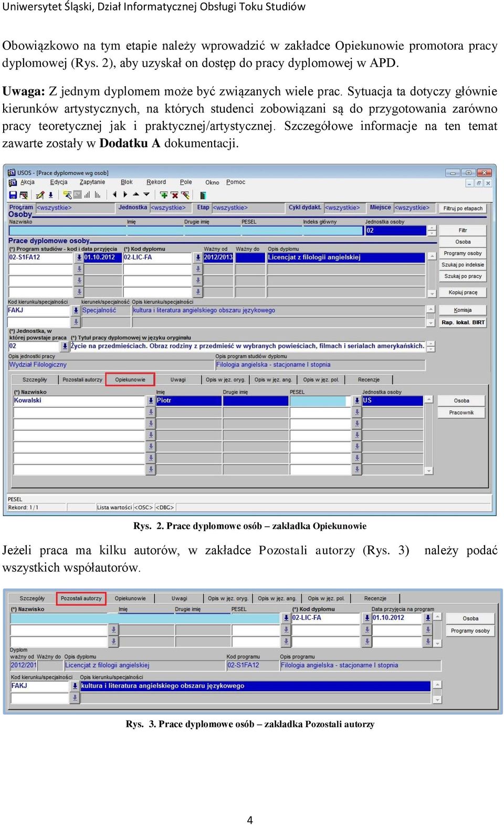Click the enter-query flashlight toolbar icon
This screenshot has width=504, height=825.
67,195
